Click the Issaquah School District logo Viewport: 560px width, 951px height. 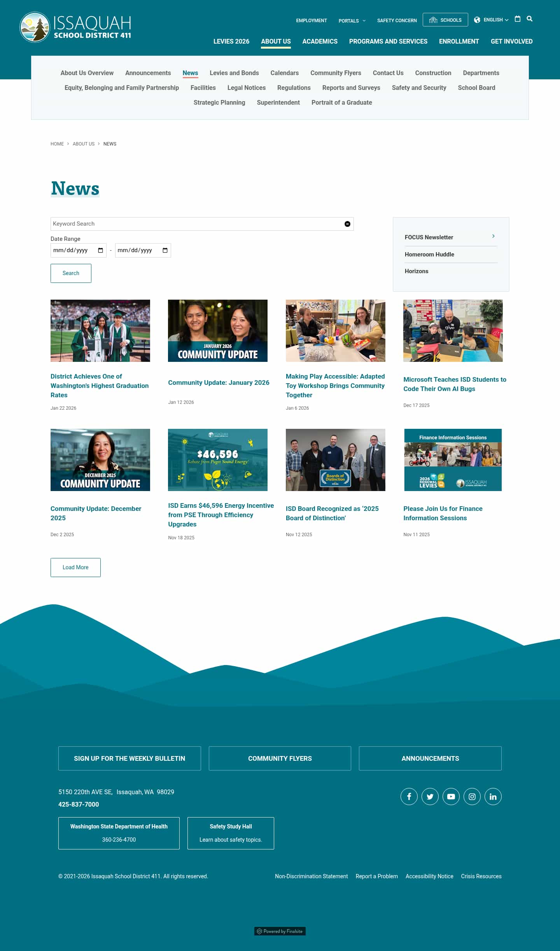click(75, 27)
